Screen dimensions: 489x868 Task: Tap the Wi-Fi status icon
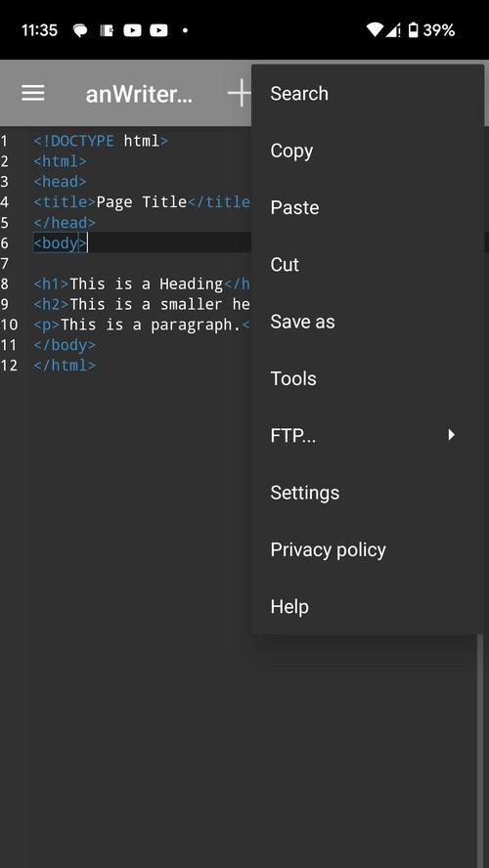click(375, 30)
